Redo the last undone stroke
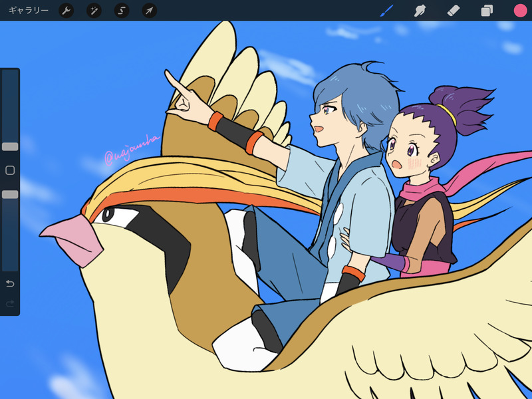Viewport: 532px width, 399px height. 10,303
